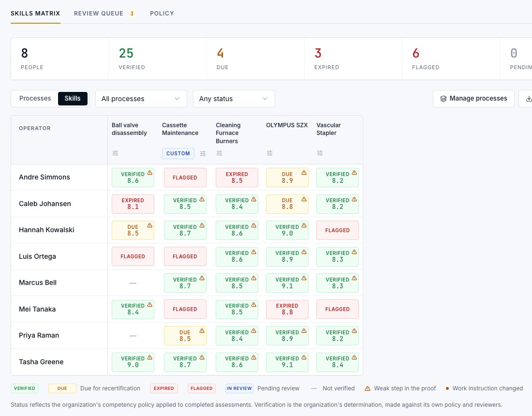This screenshot has width=532, height=416.
Task: Open settings icon under Vascular Stapler
Action: tap(320, 153)
